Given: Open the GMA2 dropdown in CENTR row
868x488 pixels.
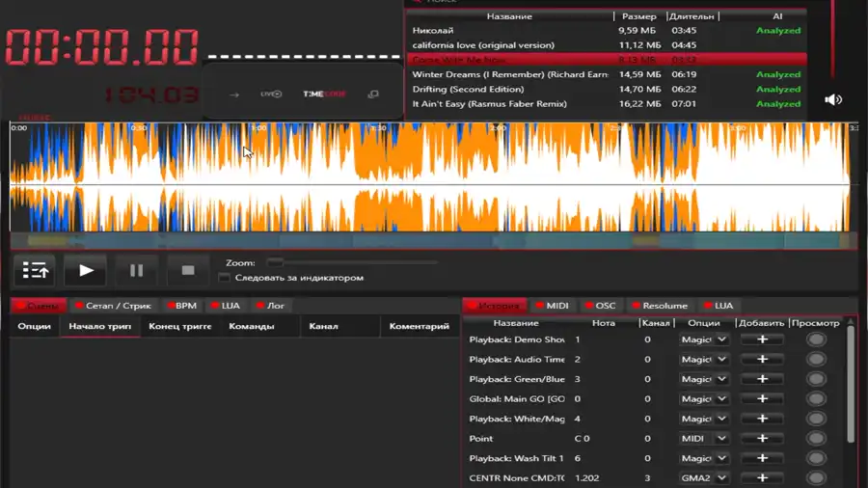Looking at the screenshot, I should click(720, 477).
